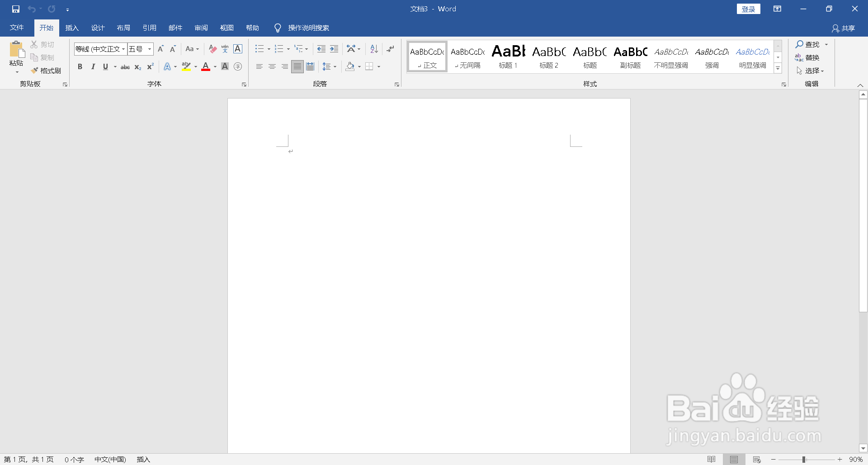
Task: Click the Find (查找) magnifier button
Action: (x=807, y=44)
